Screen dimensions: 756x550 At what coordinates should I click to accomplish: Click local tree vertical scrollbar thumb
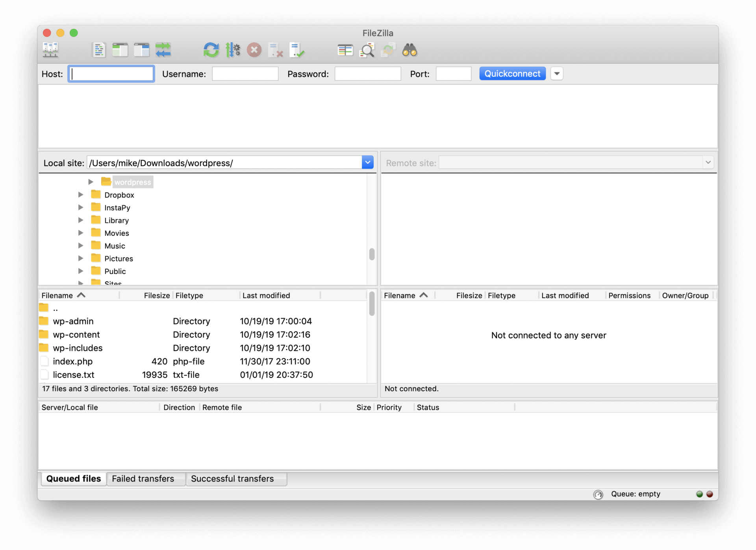coord(372,254)
